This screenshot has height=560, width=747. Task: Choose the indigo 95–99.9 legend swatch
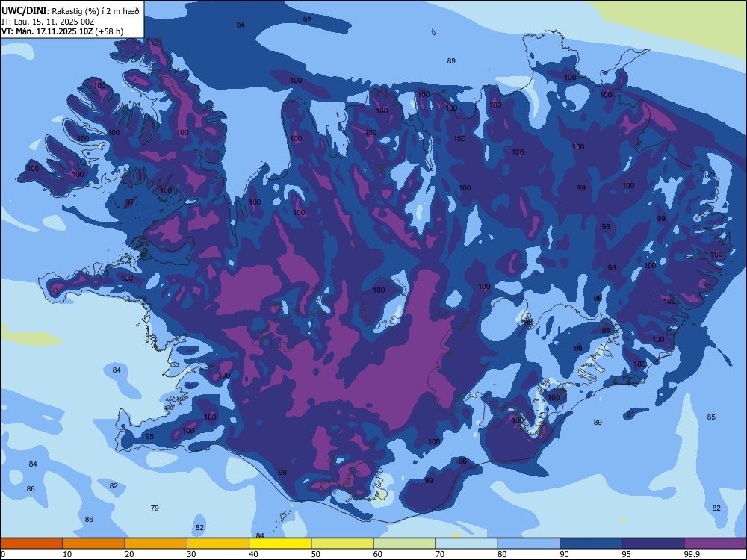(x=653, y=544)
